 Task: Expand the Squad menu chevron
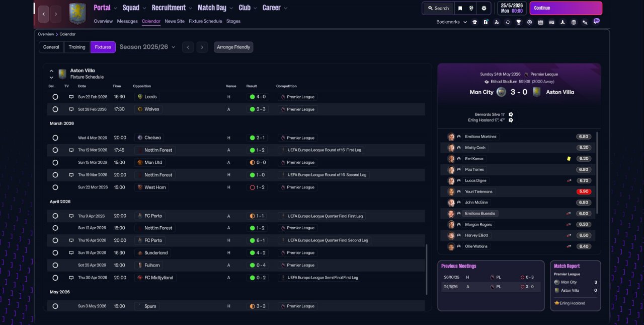(x=144, y=8)
